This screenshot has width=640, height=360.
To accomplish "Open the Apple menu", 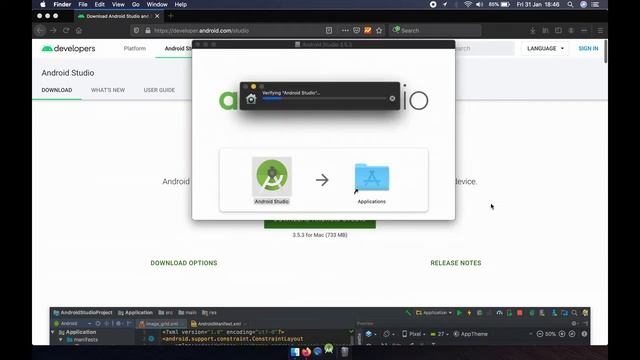I will coord(42,4).
